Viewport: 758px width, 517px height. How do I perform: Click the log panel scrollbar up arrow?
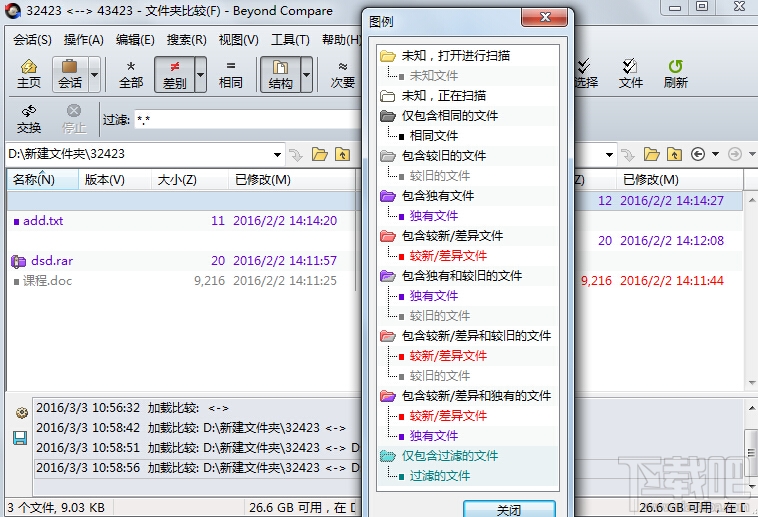[x=752, y=409]
